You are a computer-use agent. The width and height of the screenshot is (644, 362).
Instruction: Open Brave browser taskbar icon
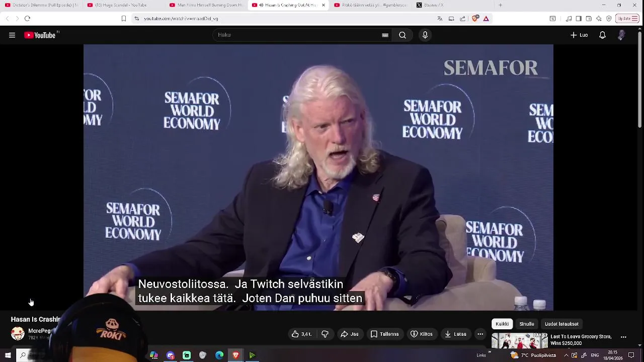[235, 355]
